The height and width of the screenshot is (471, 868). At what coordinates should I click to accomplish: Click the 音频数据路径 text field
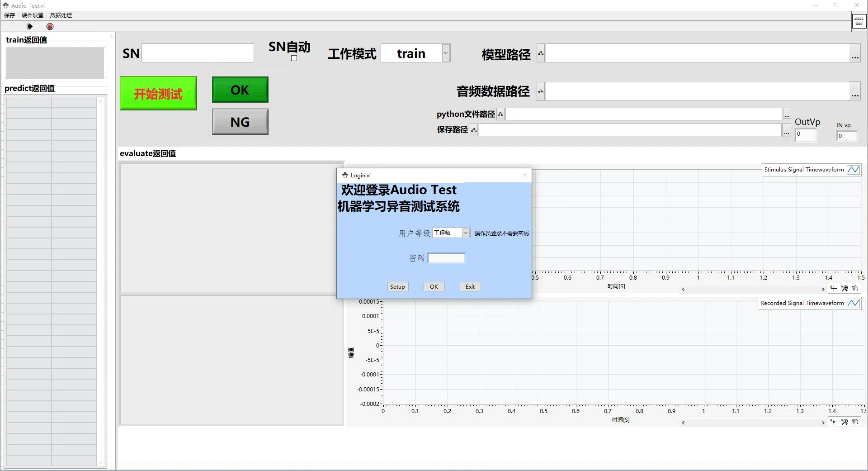coord(697,92)
